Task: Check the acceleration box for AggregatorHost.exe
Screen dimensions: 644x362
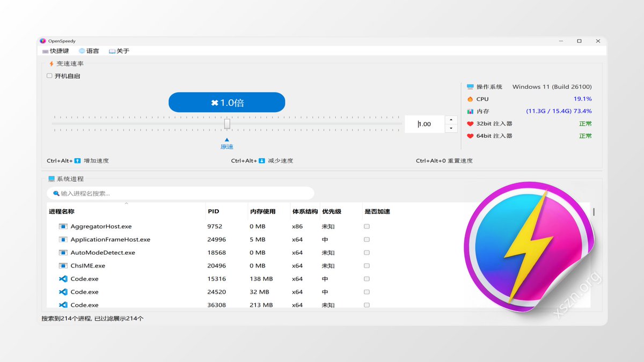Action: point(367,226)
